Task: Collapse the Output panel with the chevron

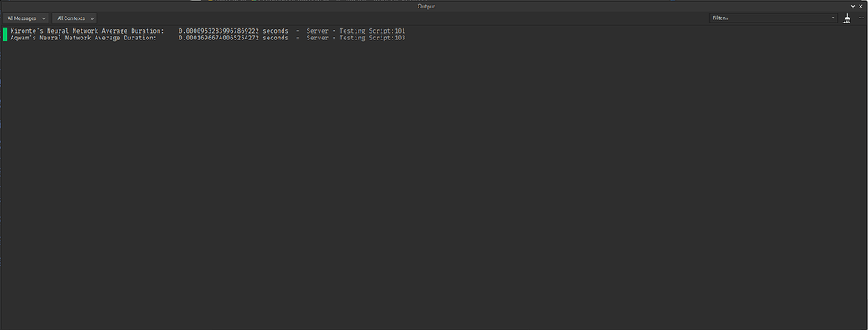Action: [x=853, y=6]
